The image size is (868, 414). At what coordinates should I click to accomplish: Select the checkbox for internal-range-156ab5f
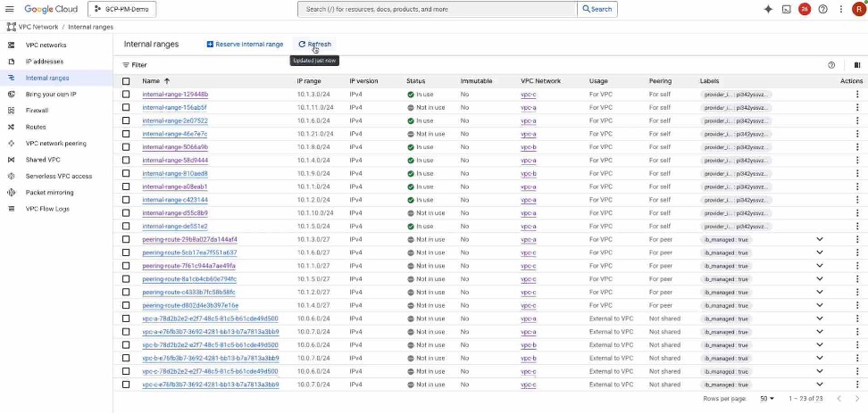click(x=126, y=107)
